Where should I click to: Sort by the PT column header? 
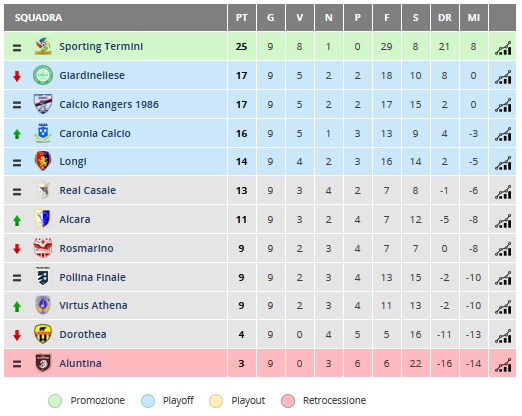242,18
